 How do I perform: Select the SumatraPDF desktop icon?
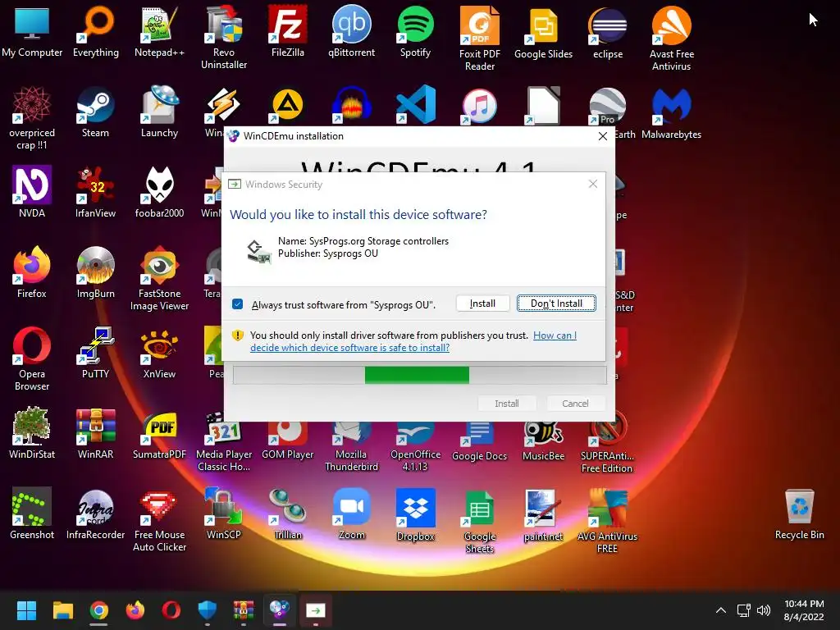[159, 434]
